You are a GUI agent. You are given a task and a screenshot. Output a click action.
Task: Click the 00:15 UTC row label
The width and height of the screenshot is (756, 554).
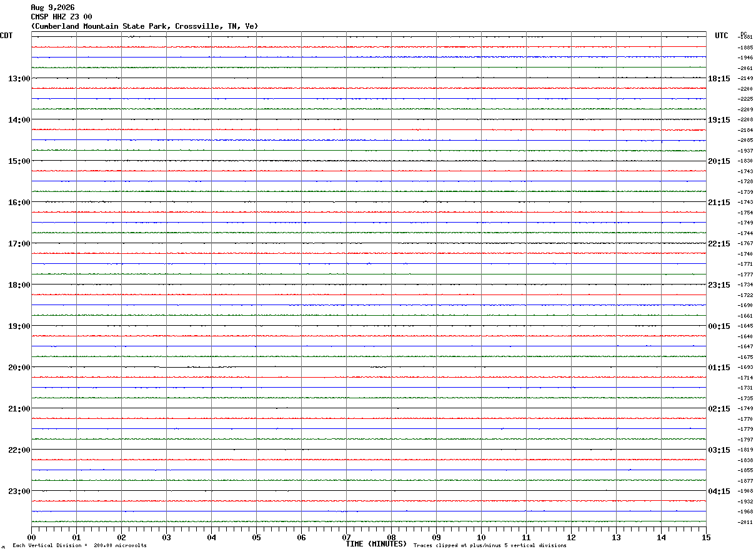tap(719, 326)
